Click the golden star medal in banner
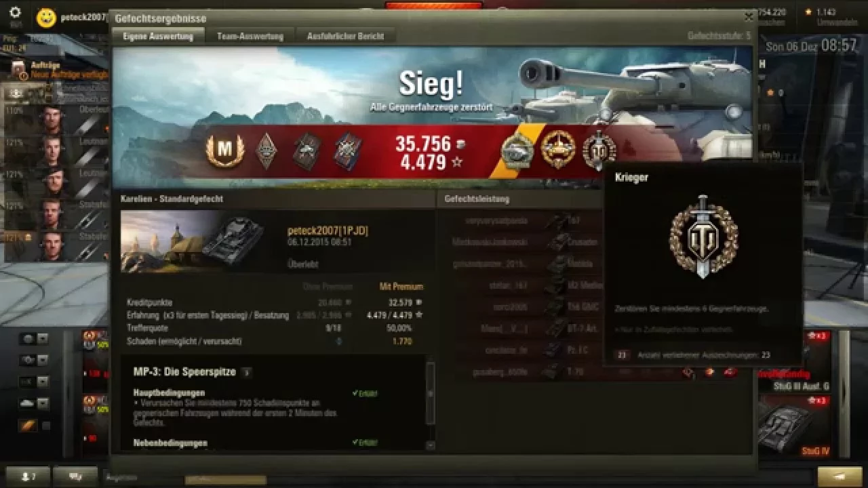Image resolution: width=868 pixels, height=488 pixels. 558,150
